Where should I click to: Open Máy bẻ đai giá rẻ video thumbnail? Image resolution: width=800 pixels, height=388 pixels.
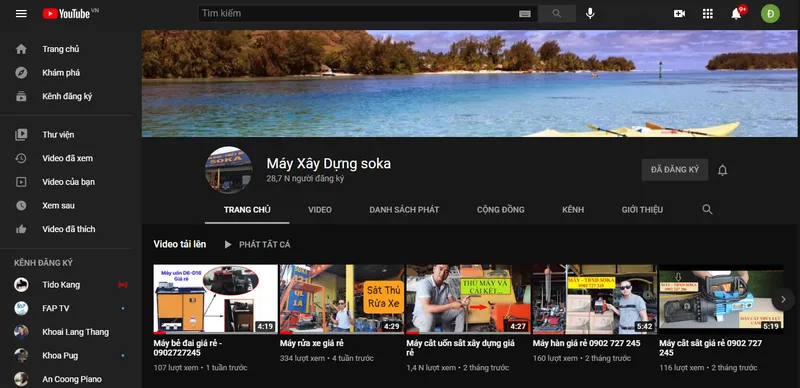coord(215,299)
